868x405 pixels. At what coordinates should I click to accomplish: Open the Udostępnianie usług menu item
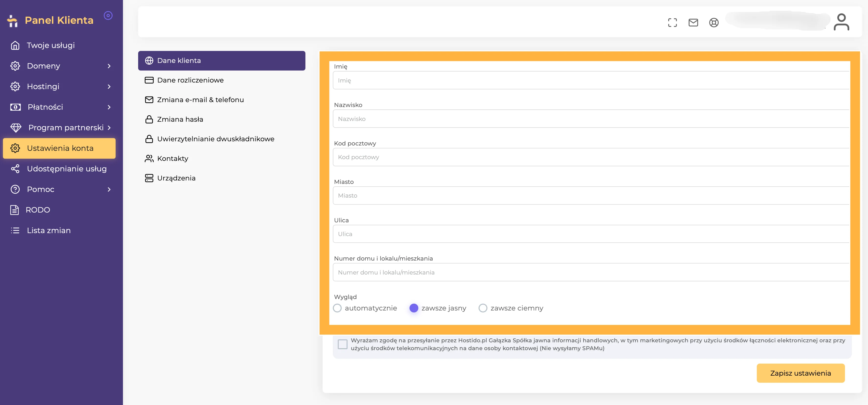[x=59, y=169]
